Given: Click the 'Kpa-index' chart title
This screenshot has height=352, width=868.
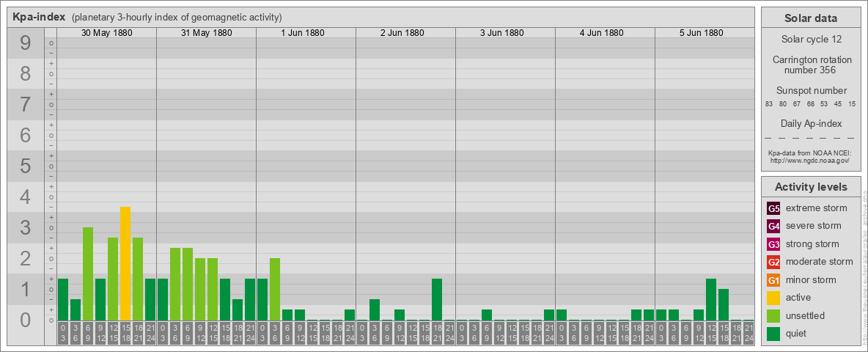Looking at the screenshot, I should coord(40,17).
